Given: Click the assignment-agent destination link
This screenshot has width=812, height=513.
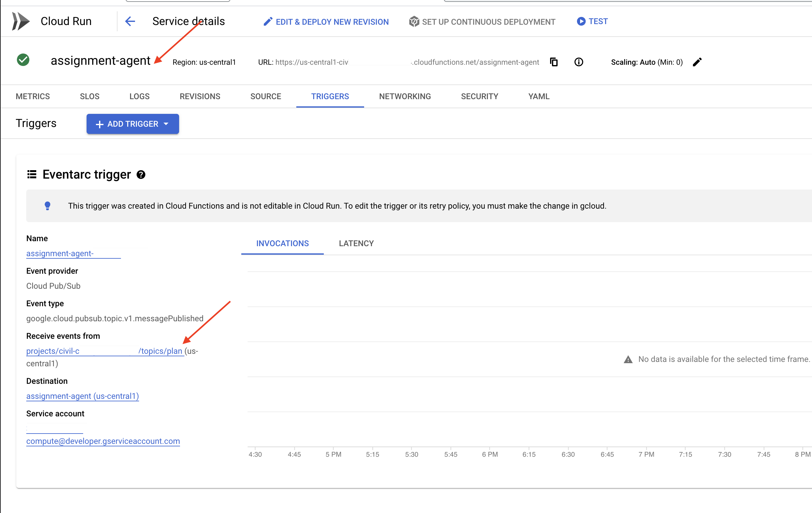Looking at the screenshot, I should coord(82,396).
